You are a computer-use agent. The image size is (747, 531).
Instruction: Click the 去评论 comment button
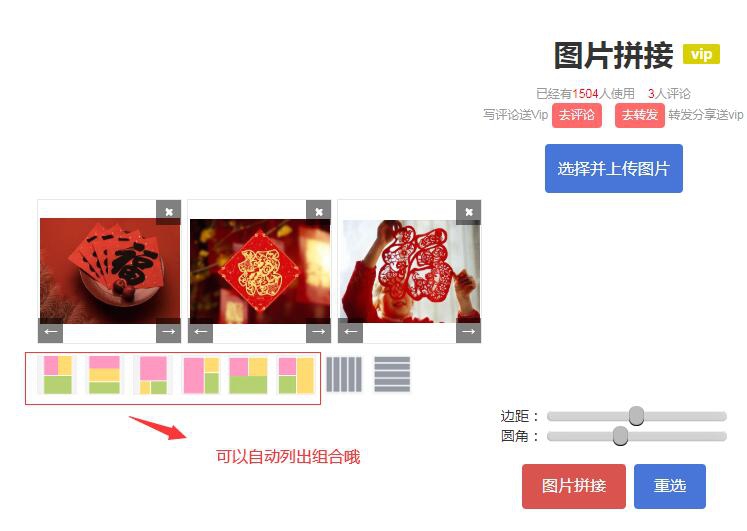click(576, 115)
